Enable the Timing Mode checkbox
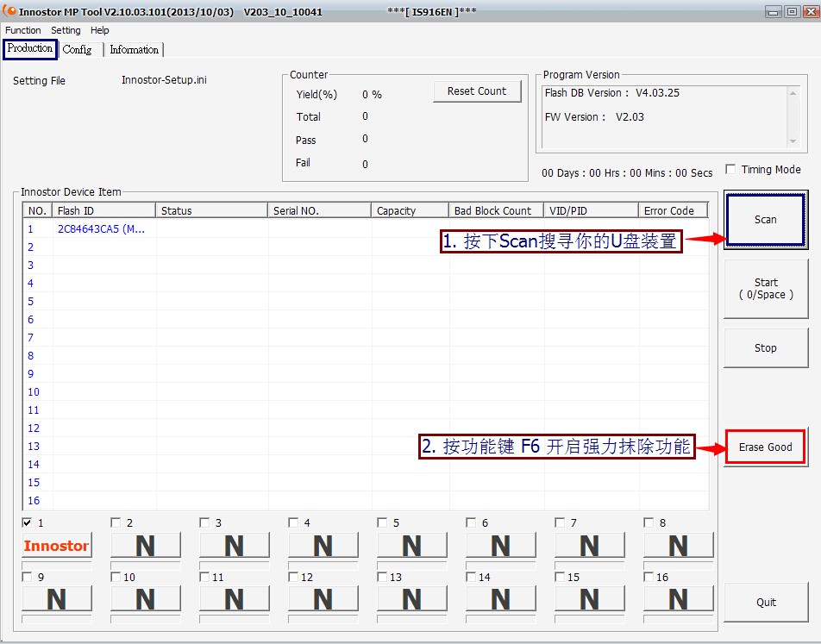821x644 pixels. pyautogui.click(x=730, y=169)
